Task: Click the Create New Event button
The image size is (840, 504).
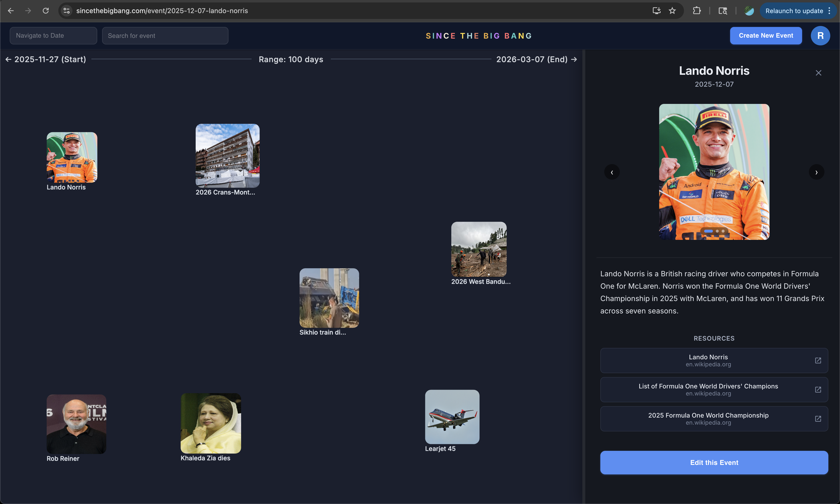Action: (x=766, y=36)
